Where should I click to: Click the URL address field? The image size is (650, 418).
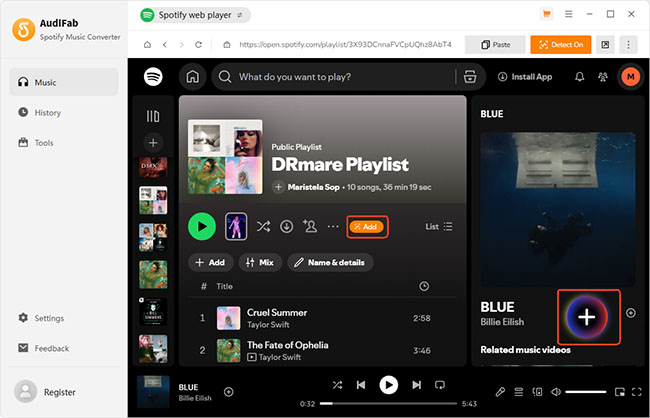[x=344, y=45]
